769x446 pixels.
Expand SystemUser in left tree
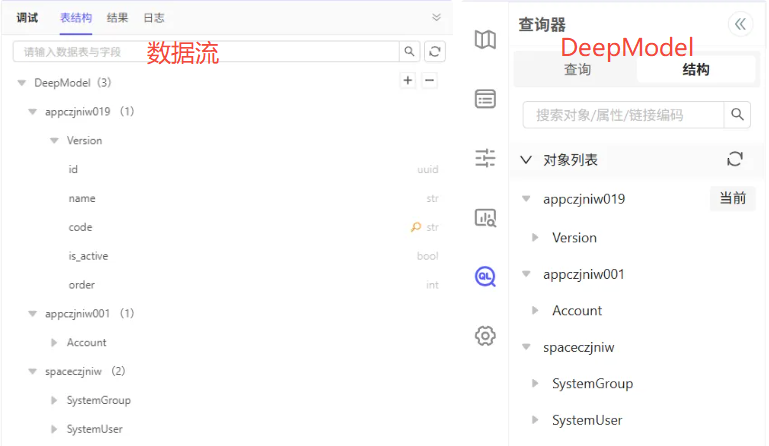click(54, 429)
